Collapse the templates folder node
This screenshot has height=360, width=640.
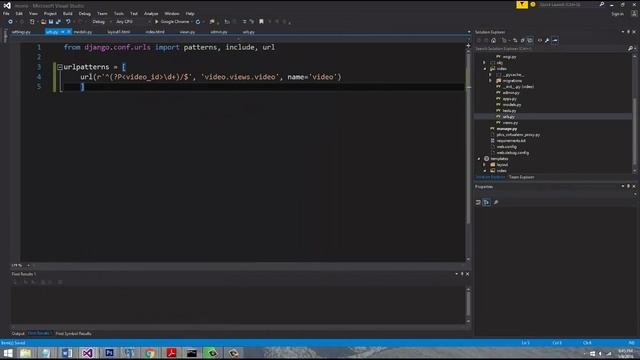pyautogui.click(x=479, y=159)
